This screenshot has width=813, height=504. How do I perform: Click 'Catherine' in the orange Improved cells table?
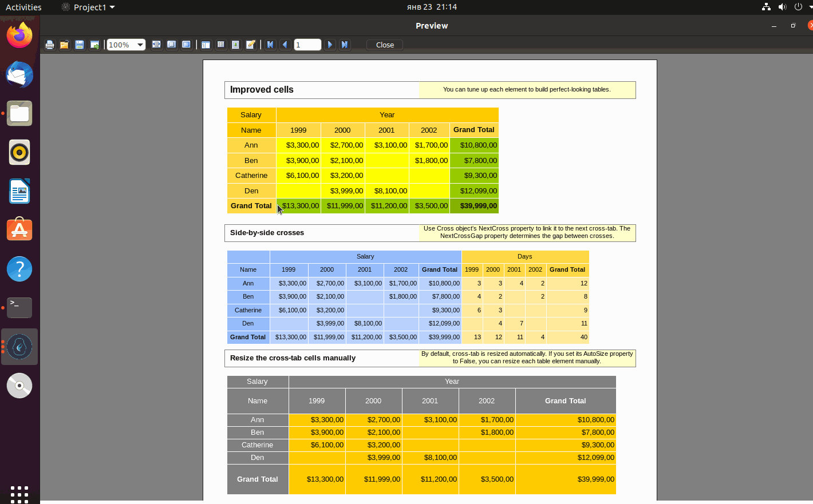click(x=251, y=176)
